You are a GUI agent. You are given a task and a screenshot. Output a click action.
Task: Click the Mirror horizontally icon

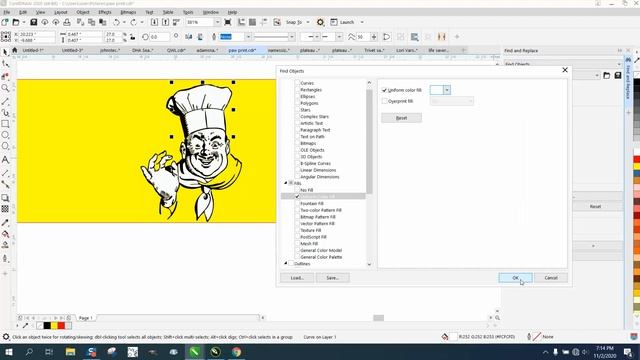(189, 37)
